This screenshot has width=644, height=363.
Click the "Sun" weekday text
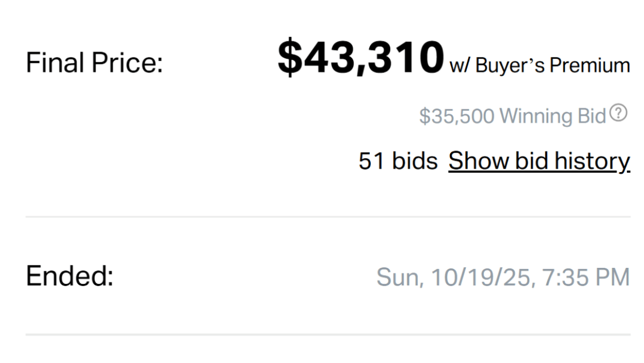[x=397, y=277]
